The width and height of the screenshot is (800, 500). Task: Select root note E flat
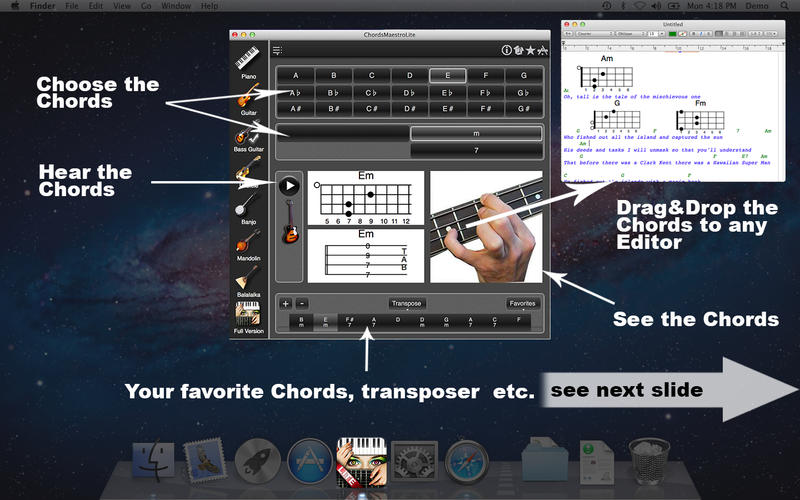pos(447,93)
